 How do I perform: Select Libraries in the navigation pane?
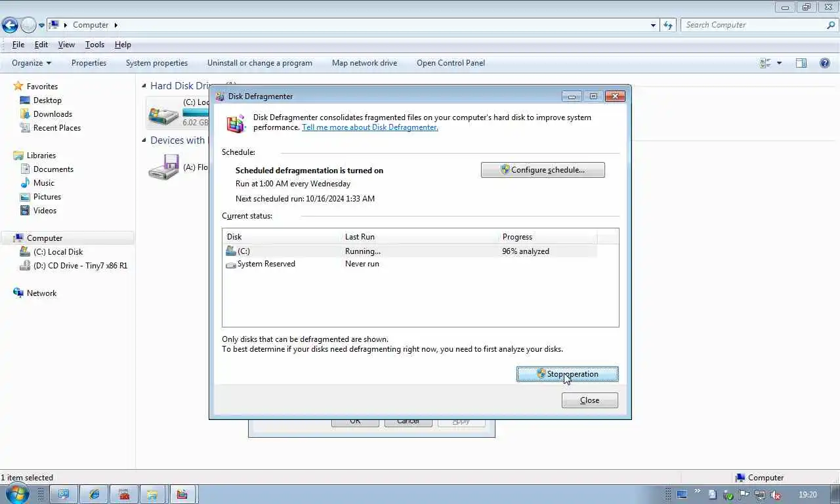(41, 156)
